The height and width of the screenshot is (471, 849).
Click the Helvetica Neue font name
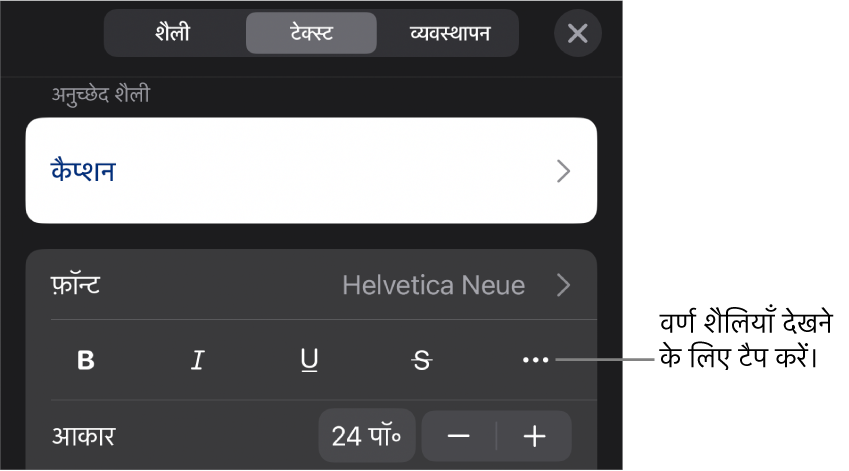click(x=434, y=285)
